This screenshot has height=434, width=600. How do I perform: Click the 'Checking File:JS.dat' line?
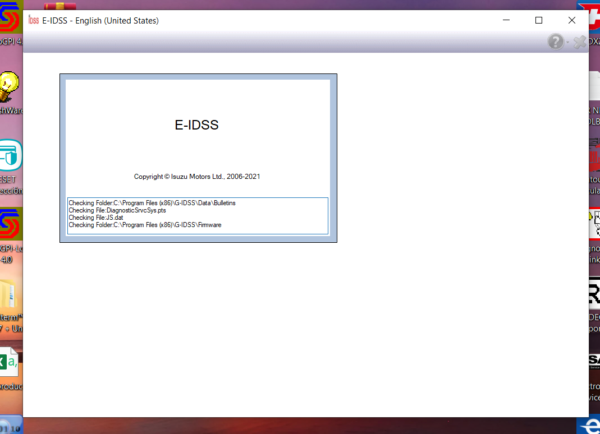coord(96,217)
